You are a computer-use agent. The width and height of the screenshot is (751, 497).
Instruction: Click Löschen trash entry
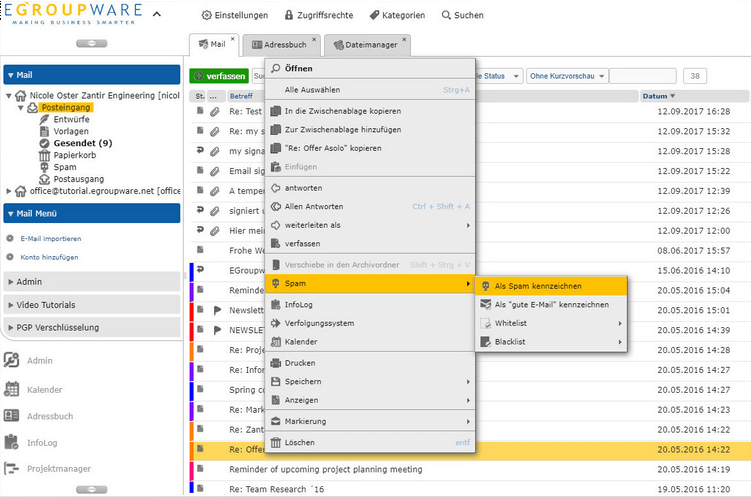[370, 443]
